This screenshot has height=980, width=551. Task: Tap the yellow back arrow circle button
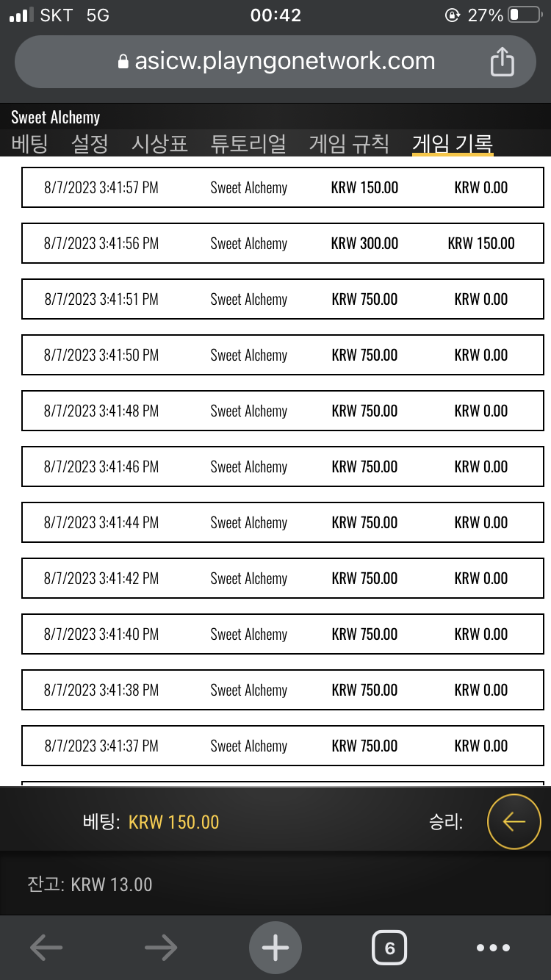(x=514, y=821)
